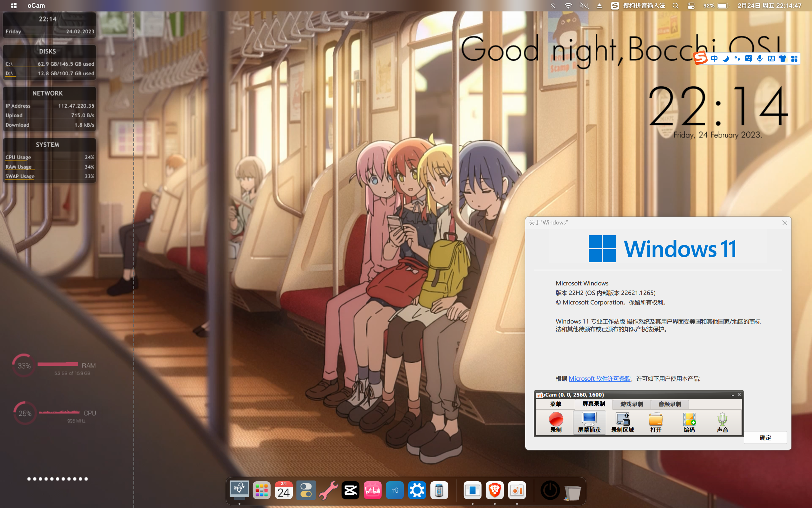Open the Microsoft 软件许可条款 link
Image resolution: width=812 pixels, height=508 pixels.
click(599, 379)
